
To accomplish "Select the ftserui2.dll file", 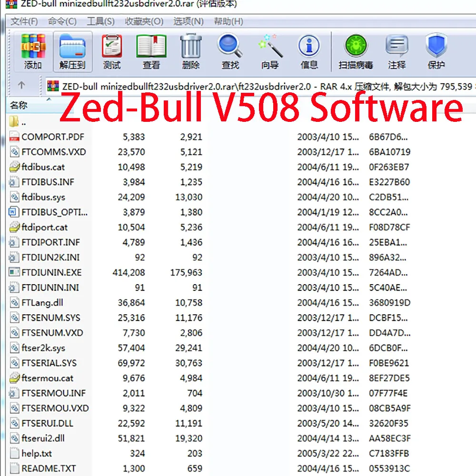I will tap(43, 438).
